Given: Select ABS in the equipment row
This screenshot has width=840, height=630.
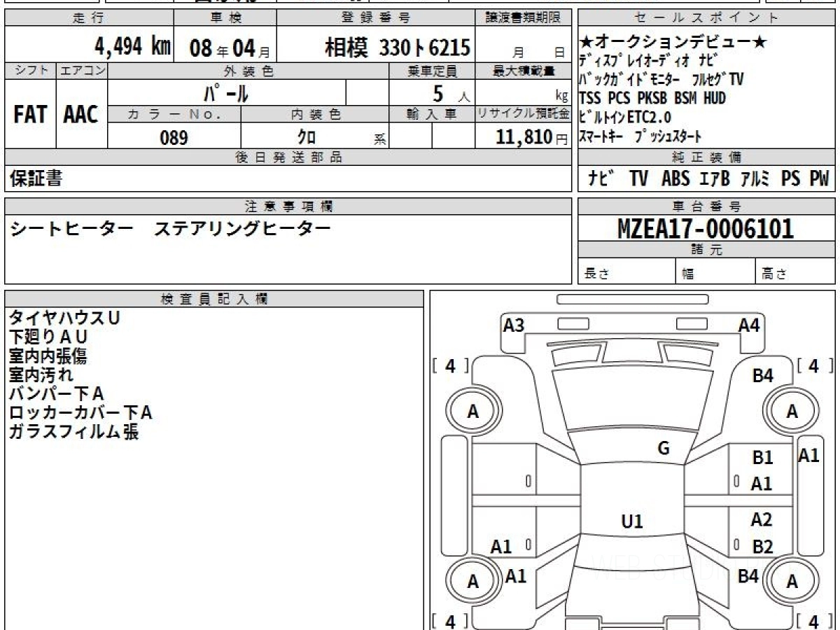Looking at the screenshot, I should (x=675, y=179).
